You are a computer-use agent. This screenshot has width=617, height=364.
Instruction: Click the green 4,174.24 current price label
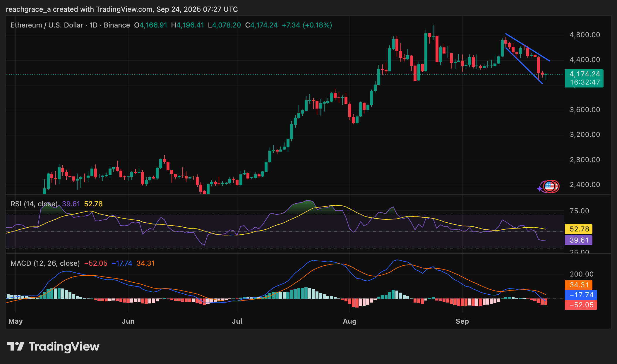tap(584, 74)
